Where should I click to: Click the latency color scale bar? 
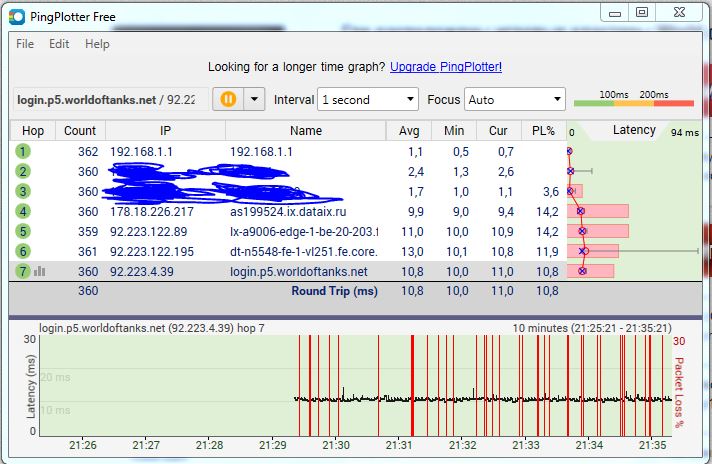click(633, 103)
